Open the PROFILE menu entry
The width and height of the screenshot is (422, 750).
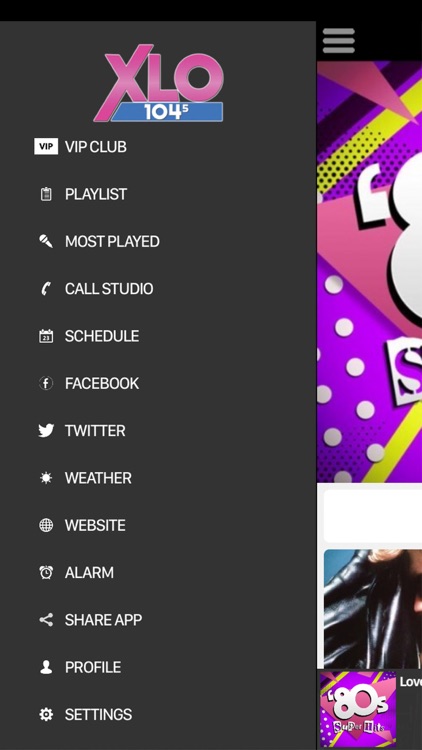93,667
